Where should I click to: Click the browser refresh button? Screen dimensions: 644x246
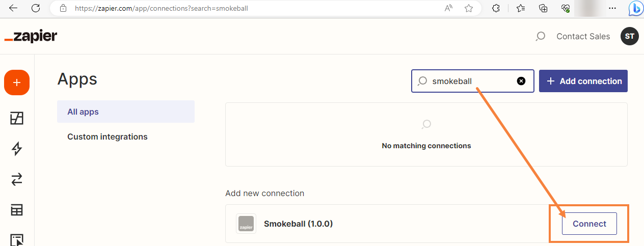coord(36,8)
